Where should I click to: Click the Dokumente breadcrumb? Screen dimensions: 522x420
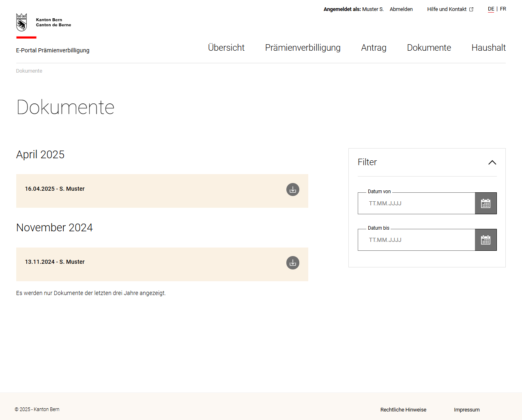[x=29, y=71]
